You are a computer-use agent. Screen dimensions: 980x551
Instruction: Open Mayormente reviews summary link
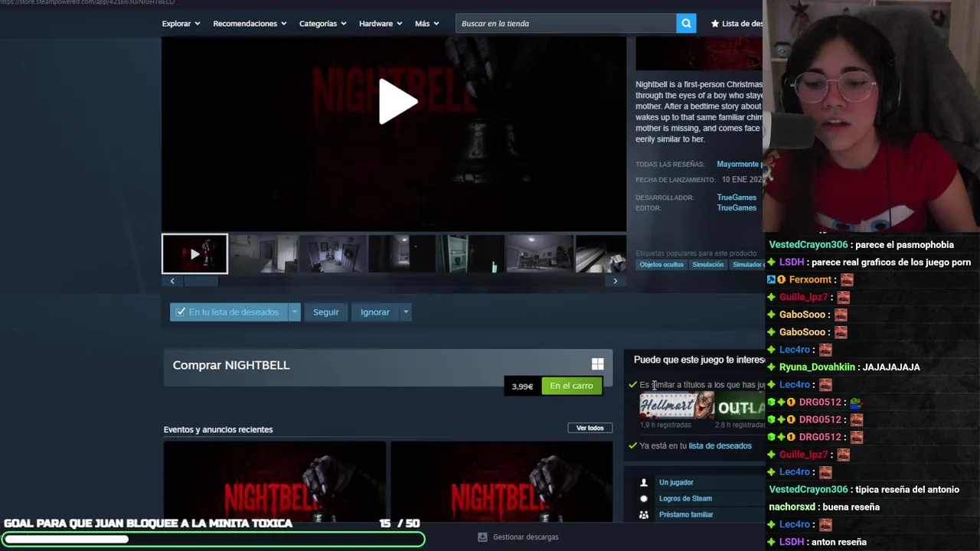tap(739, 164)
